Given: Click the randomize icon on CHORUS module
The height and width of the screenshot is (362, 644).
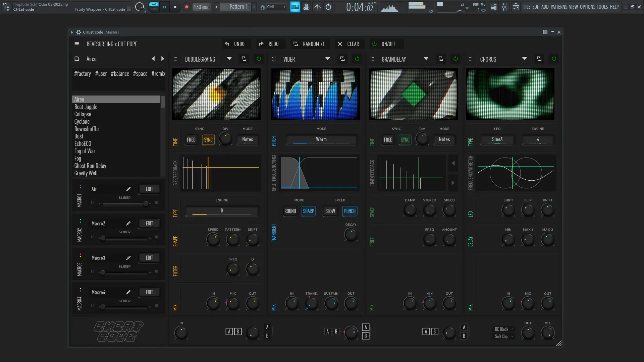Looking at the screenshot, I should (x=539, y=59).
